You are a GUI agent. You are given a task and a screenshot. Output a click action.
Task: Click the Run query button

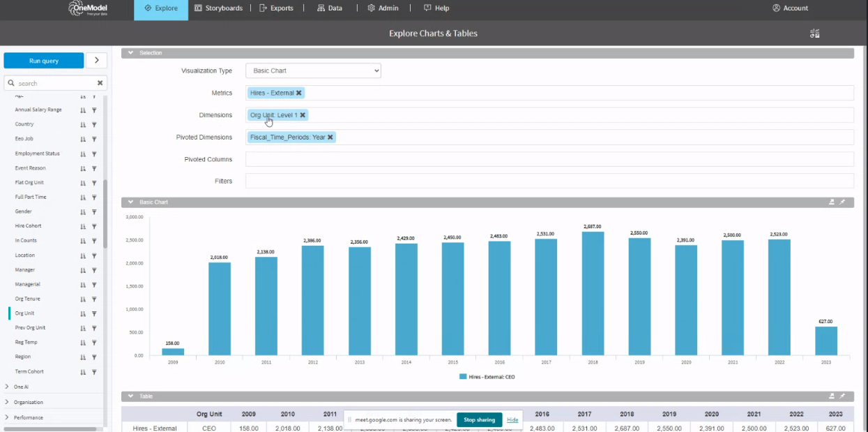coord(43,61)
